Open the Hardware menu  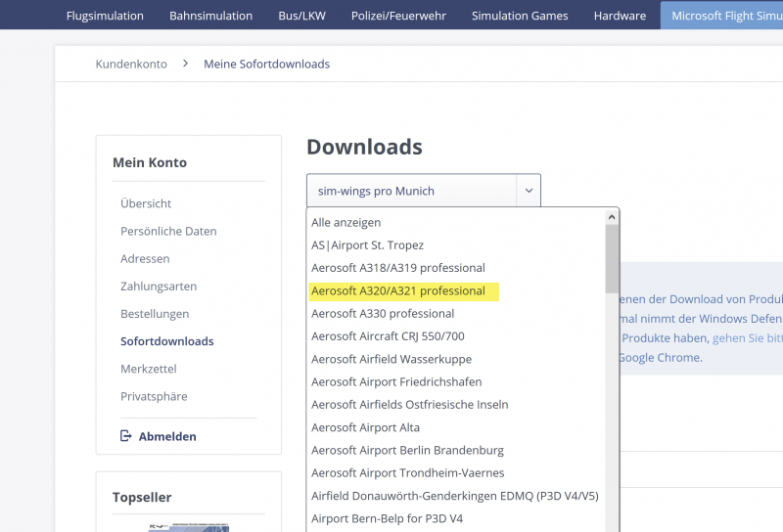point(620,16)
